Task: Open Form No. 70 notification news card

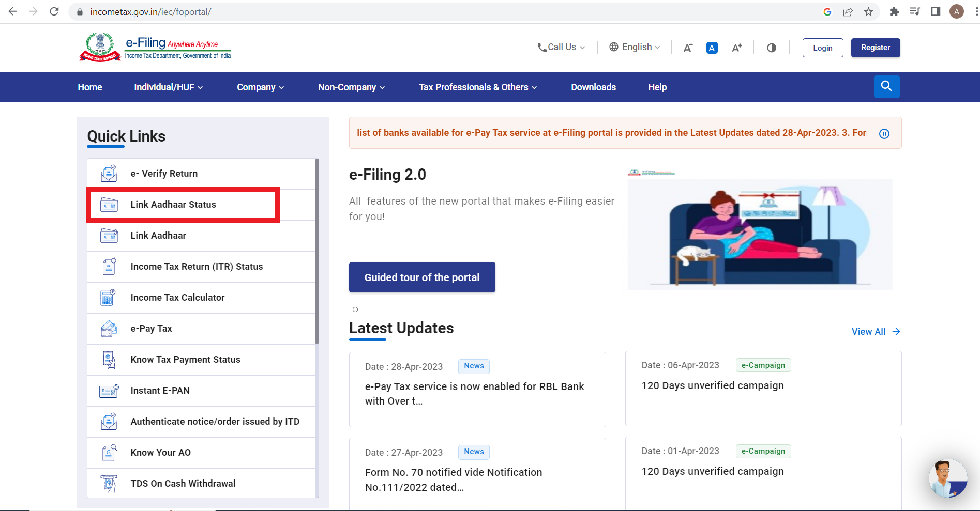Action: coord(477,474)
